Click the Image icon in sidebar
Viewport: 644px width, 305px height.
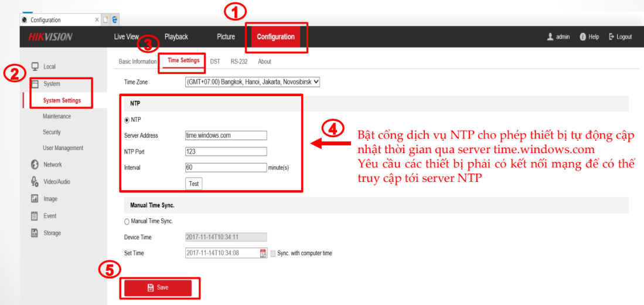pos(35,199)
